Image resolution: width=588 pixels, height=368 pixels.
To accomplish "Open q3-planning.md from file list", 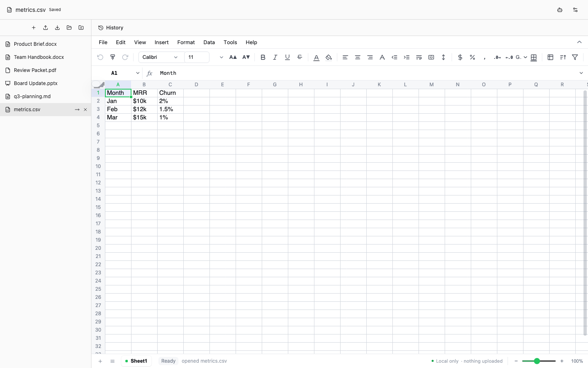I will (x=45, y=96).
